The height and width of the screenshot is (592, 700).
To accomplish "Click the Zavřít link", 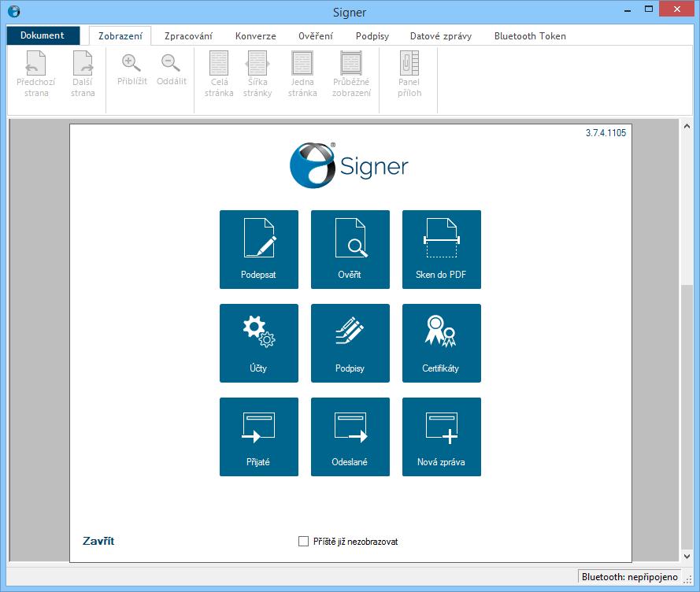I will click(x=98, y=541).
